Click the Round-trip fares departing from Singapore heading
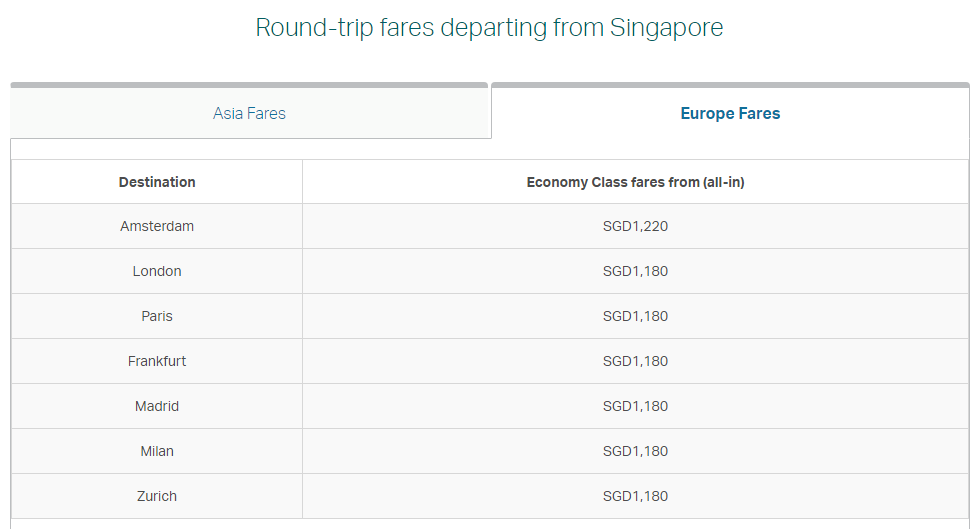The height and width of the screenshot is (529, 980). tap(489, 27)
